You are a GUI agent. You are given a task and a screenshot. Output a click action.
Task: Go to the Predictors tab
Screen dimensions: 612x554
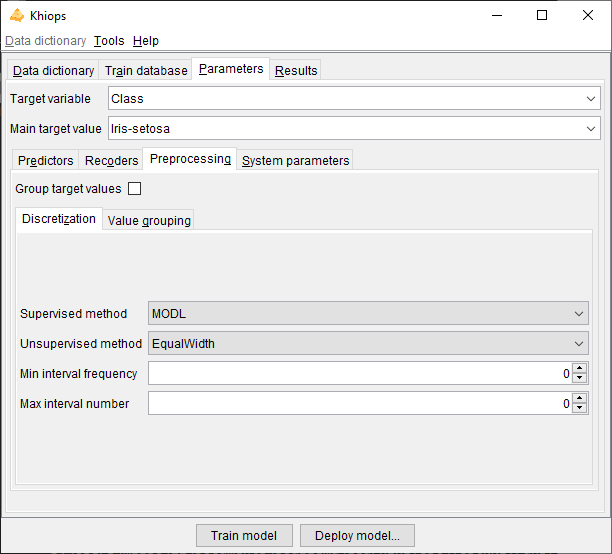46,161
